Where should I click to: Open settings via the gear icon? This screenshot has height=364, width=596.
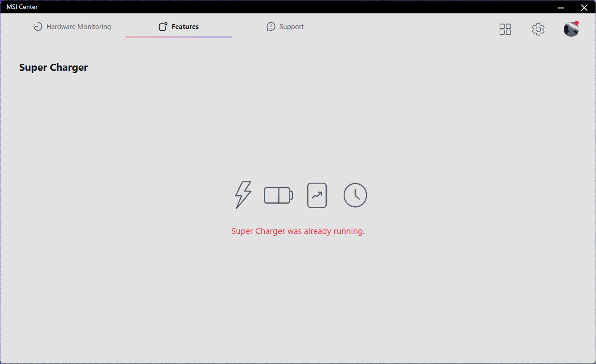click(538, 29)
